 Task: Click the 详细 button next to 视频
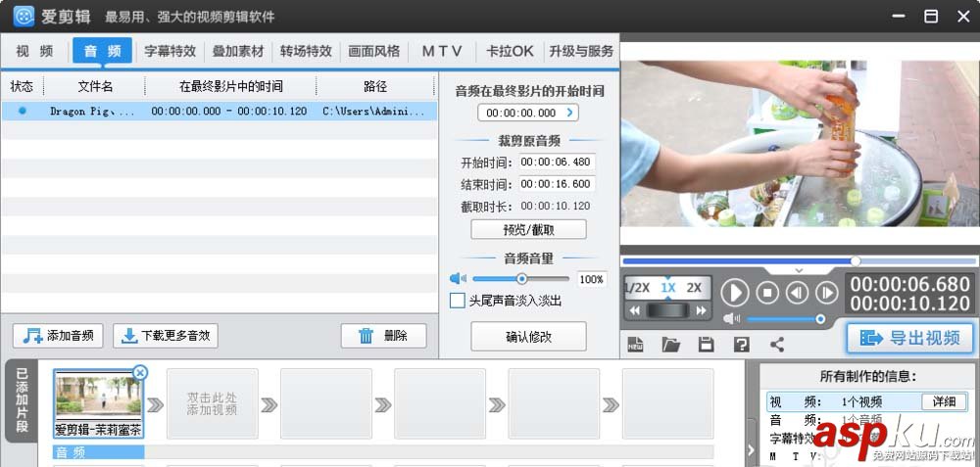click(x=944, y=401)
